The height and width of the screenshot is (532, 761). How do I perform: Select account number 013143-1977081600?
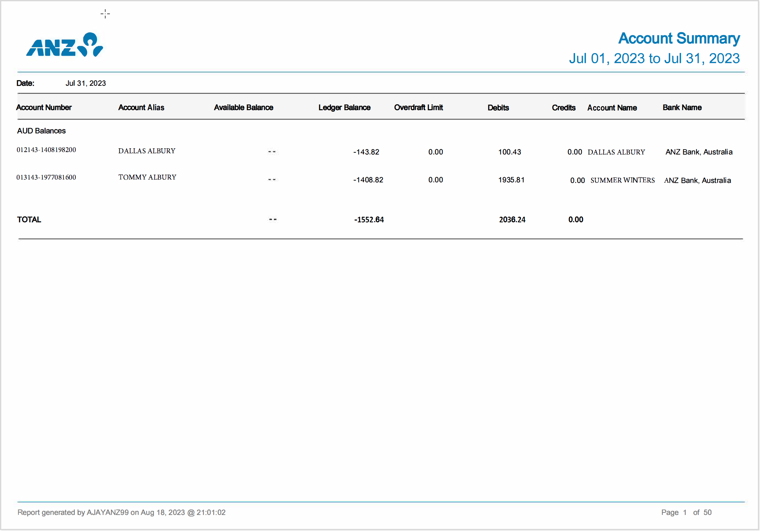click(46, 177)
